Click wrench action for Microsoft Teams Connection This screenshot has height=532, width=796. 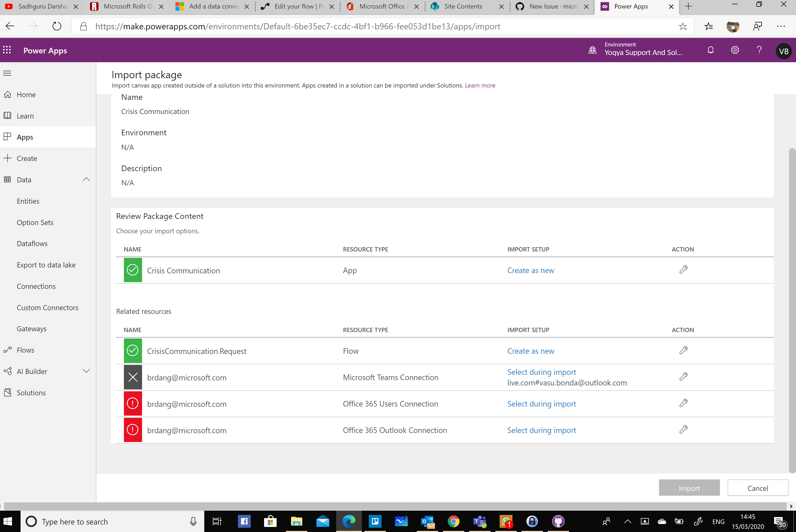tap(683, 377)
